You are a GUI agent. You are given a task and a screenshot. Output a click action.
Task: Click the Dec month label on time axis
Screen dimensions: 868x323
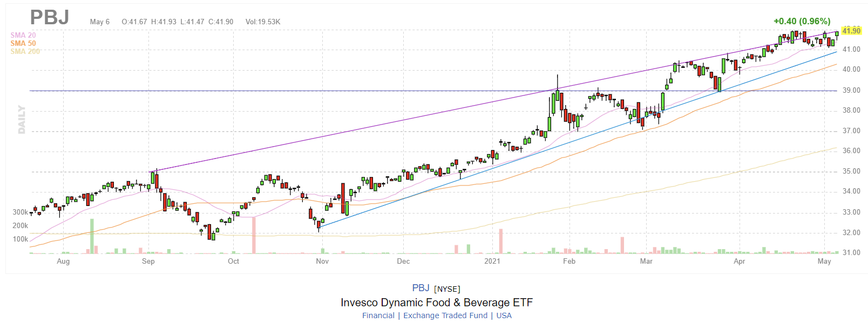pyautogui.click(x=403, y=261)
